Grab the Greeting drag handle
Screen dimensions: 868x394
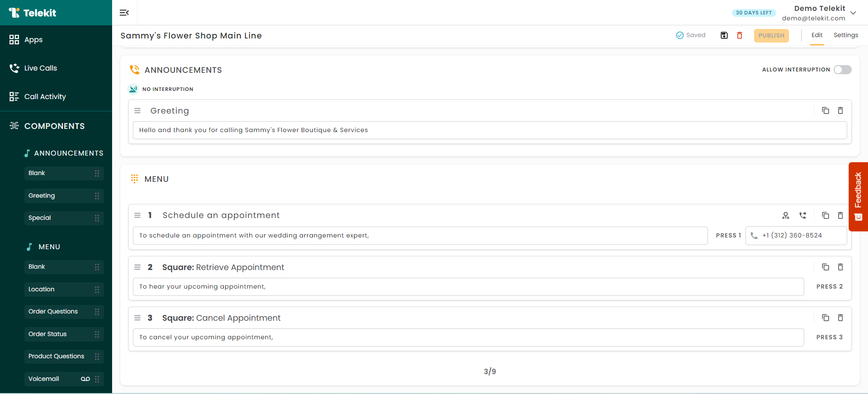pyautogui.click(x=137, y=111)
